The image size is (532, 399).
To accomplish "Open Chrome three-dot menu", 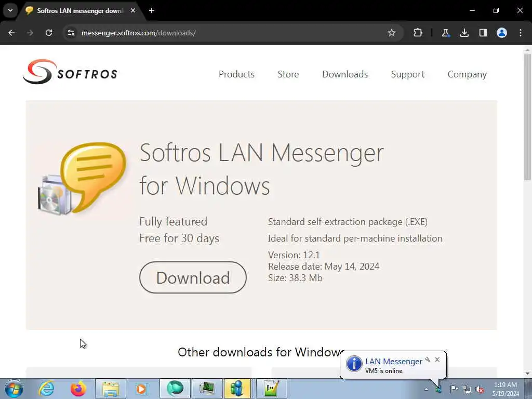I will click(x=521, y=33).
